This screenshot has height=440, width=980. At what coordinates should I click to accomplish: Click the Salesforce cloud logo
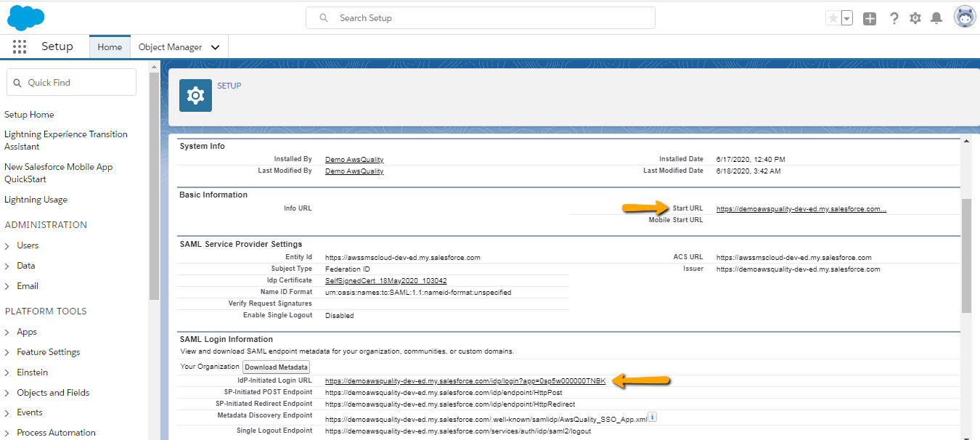[x=25, y=17]
